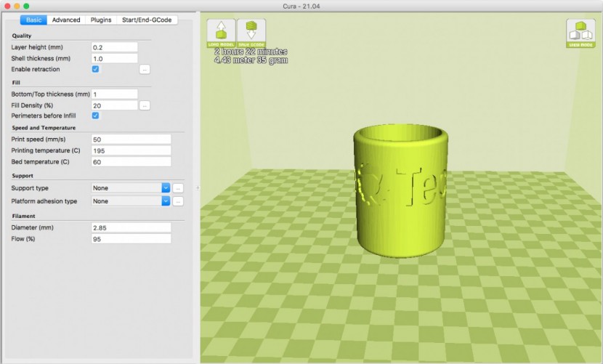Click the '2 hours 22 minutes' print time

(x=251, y=52)
